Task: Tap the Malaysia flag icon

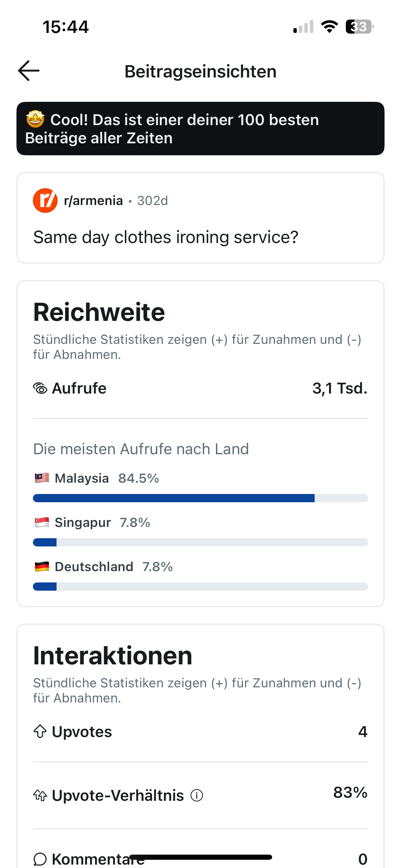Action: (x=42, y=478)
